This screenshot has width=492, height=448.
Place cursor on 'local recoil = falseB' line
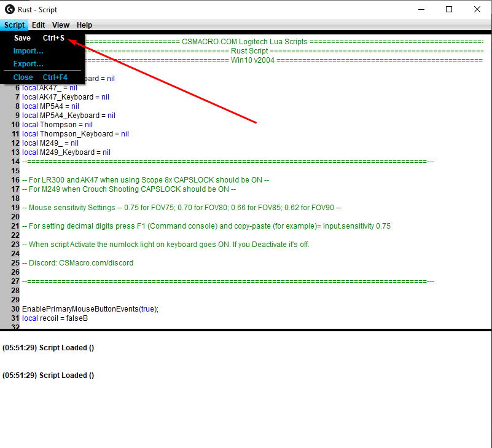[55, 318]
